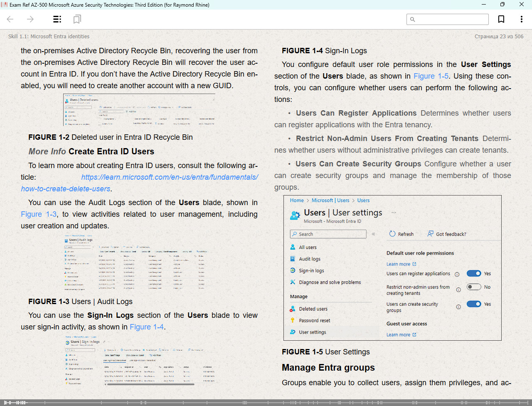Image resolution: width=532 pixels, height=406 pixels.
Task: Click the Sign-in logs icon
Action: click(x=293, y=270)
